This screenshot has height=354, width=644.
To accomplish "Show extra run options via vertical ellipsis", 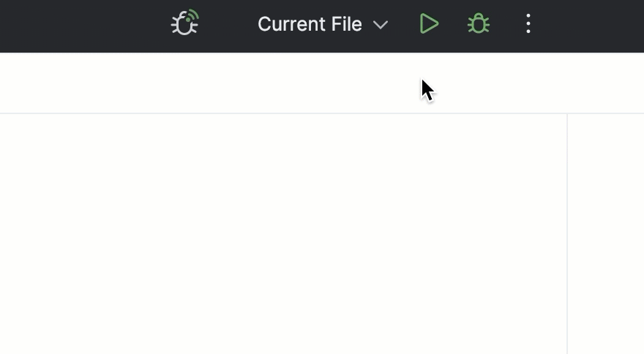I will 528,23.
